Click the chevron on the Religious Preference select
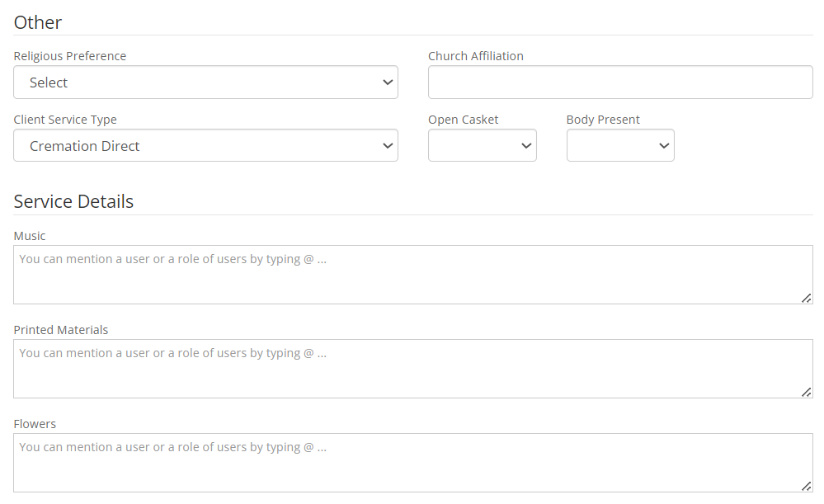The height and width of the screenshot is (504, 824). coord(388,82)
